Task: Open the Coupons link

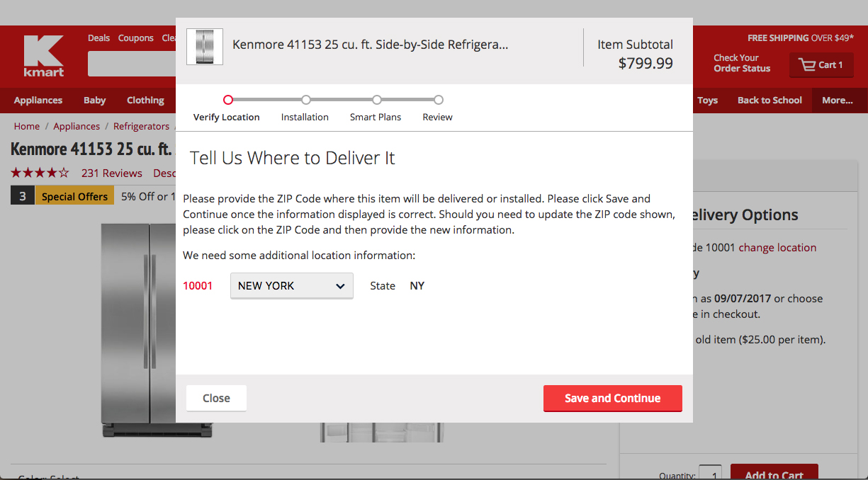Action: [136, 38]
